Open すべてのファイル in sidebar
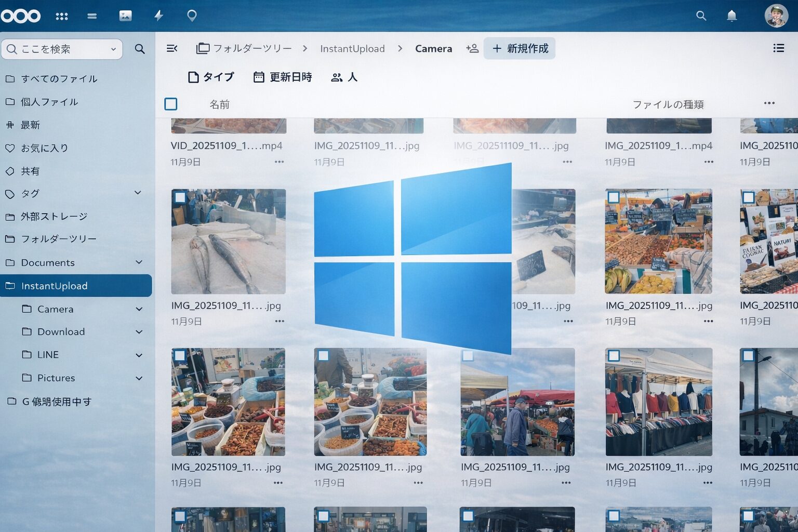Screen dimensions: 798x532 tap(59, 79)
